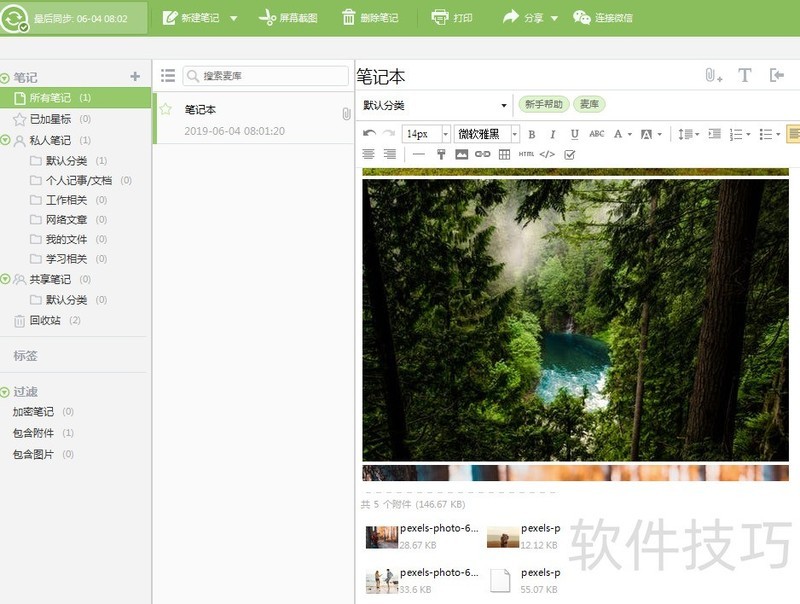Image resolution: width=800 pixels, height=604 pixels.
Task: Insert an image into the note
Action: [x=462, y=154]
